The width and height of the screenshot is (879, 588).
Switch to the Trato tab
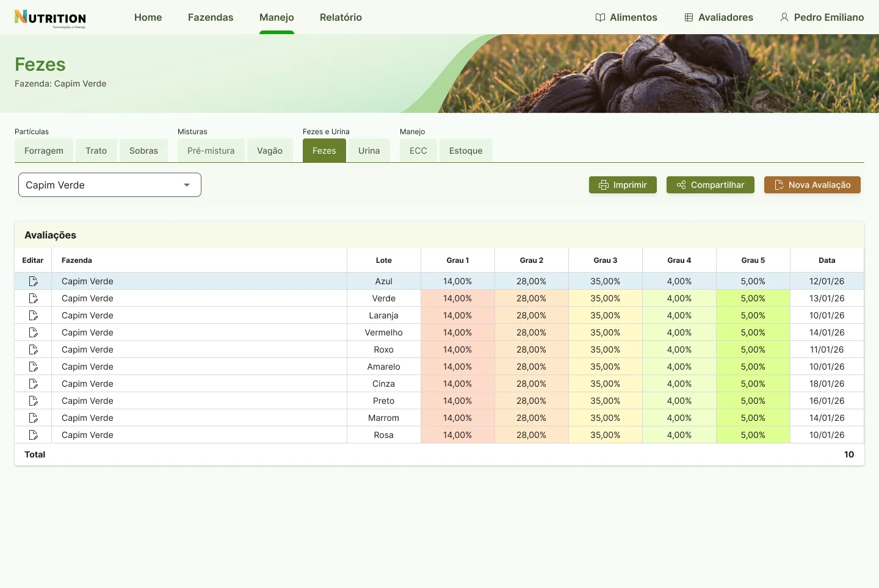(x=96, y=151)
